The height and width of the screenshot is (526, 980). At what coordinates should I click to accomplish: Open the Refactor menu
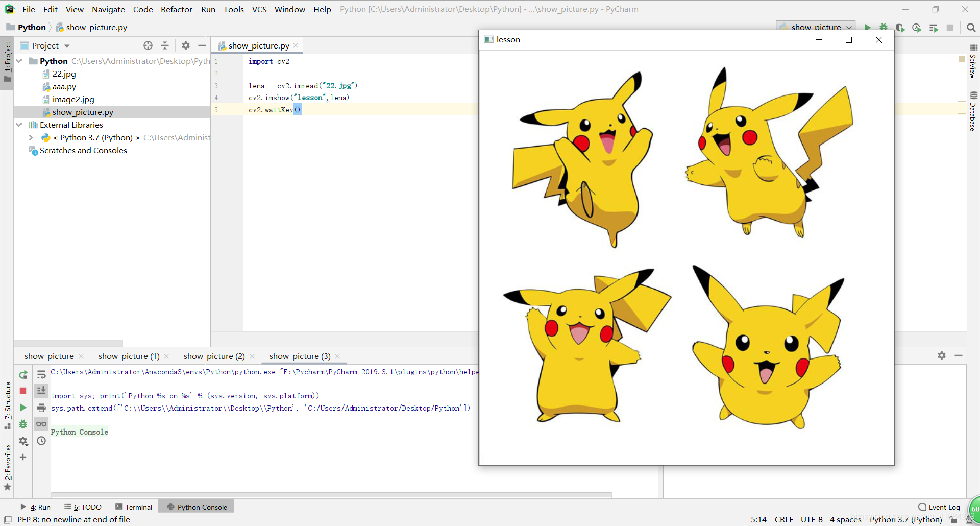(176, 9)
